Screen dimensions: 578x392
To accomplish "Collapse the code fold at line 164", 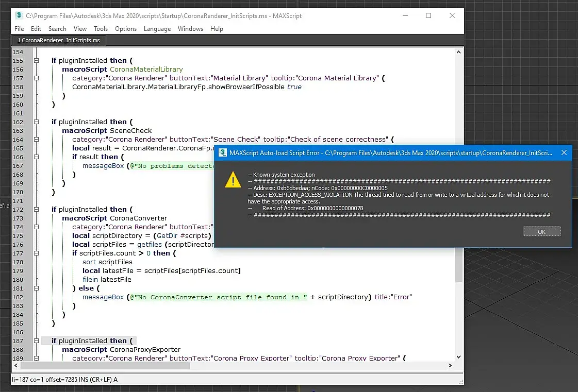I will pos(36,140).
